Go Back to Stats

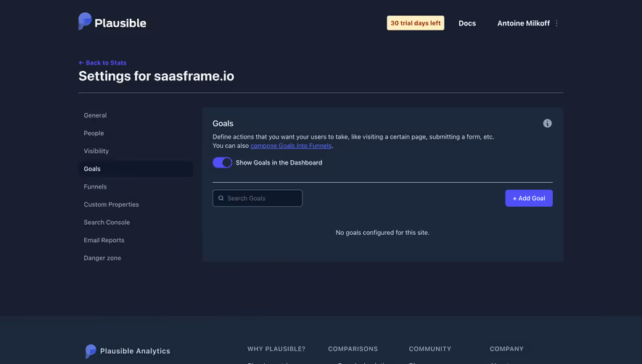pyautogui.click(x=102, y=62)
